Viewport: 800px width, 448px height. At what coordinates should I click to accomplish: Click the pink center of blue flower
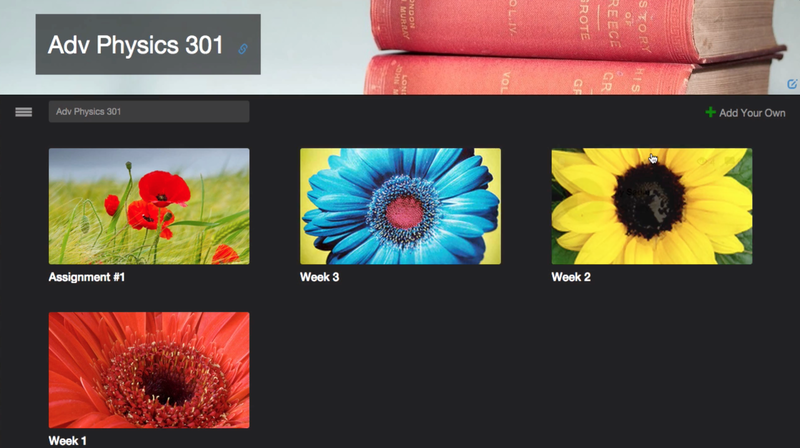[x=404, y=212]
